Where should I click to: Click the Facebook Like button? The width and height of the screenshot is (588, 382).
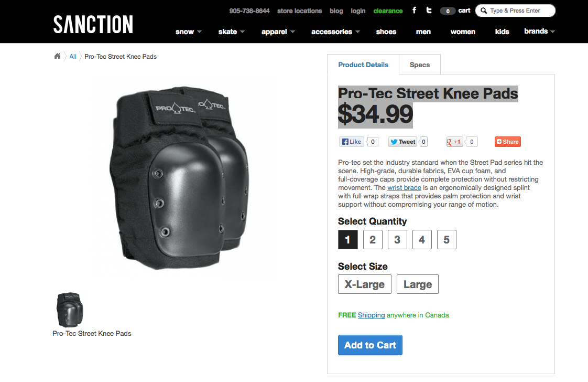[x=352, y=142]
